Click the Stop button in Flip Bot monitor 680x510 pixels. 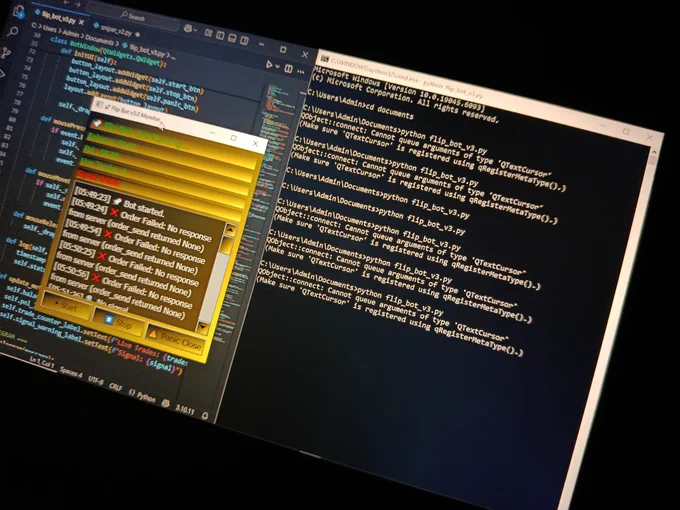coord(118,323)
